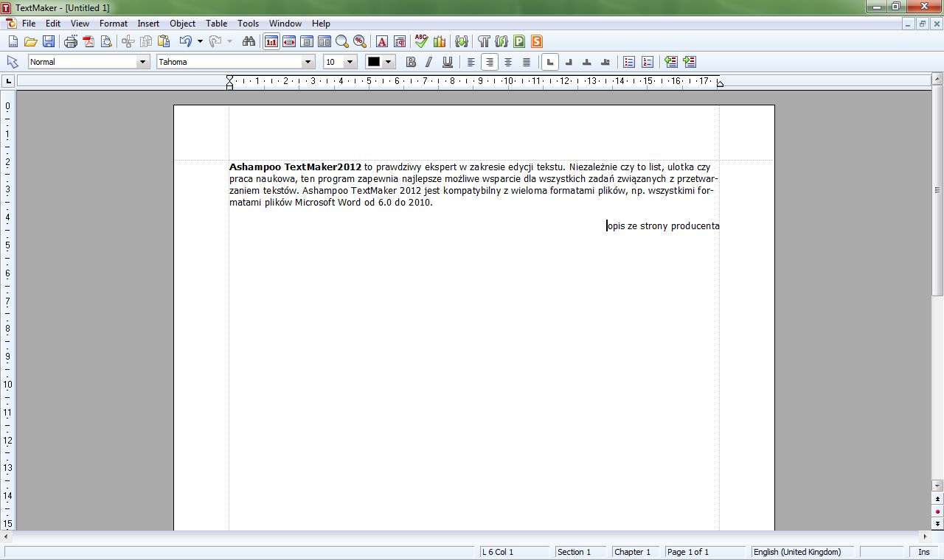Toggle bulleted list formatting

(629, 62)
